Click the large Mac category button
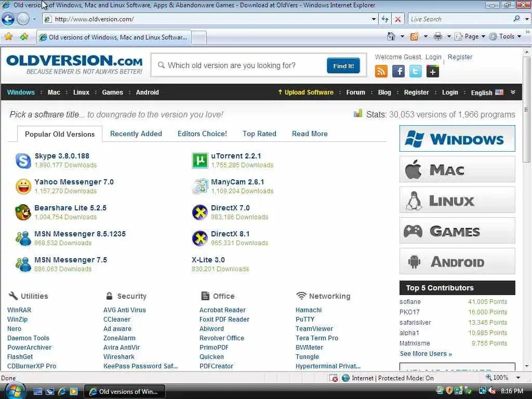Image resolution: width=532 pixels, height=399 pixels. click(x=457, y=169)
